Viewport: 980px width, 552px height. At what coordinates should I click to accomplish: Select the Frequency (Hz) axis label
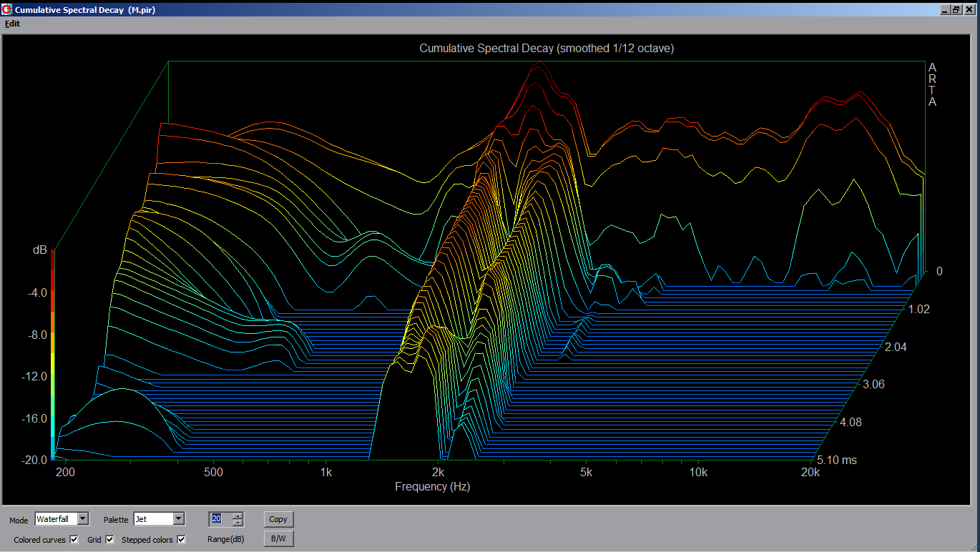[432, 487]
